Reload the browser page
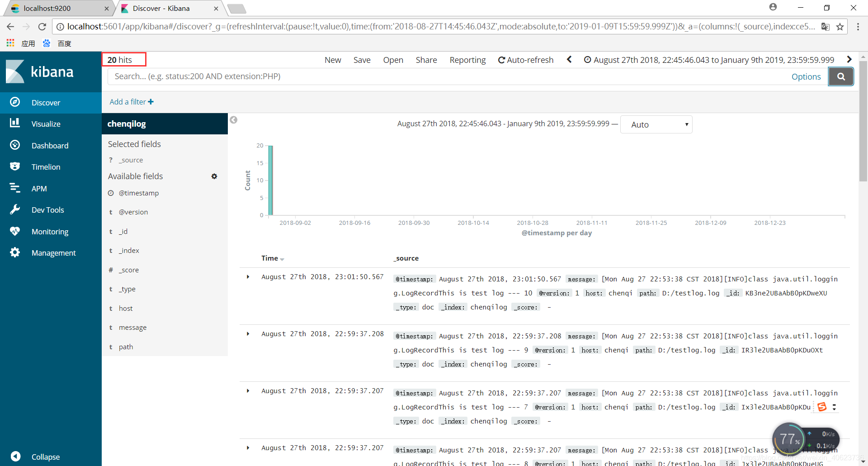This screenshot has width=868, height=466. [x=42, y=27]
